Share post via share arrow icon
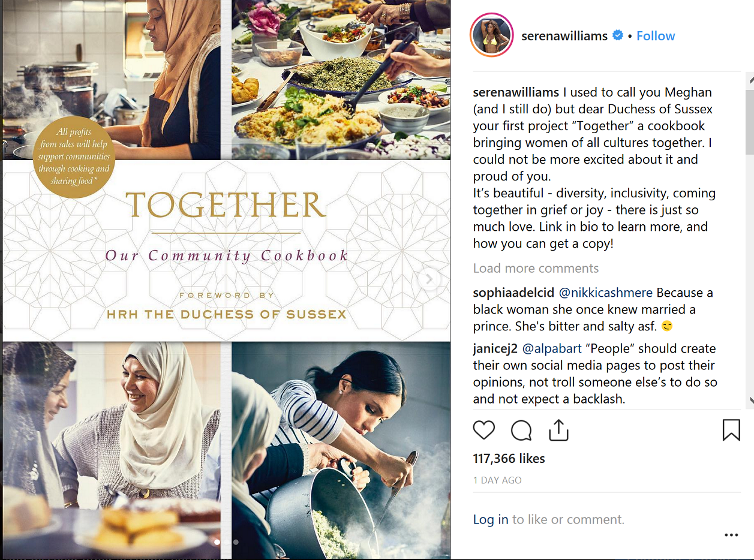Viewport: 754px width, 560px height. [558, 429]
